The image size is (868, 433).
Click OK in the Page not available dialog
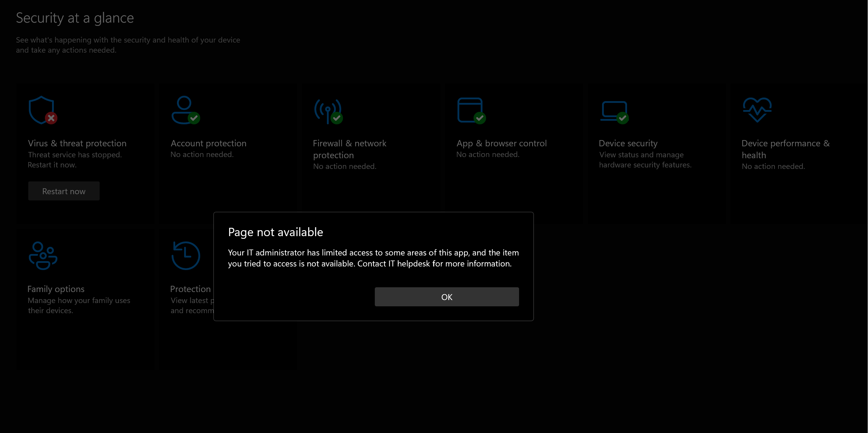point(446,296)
